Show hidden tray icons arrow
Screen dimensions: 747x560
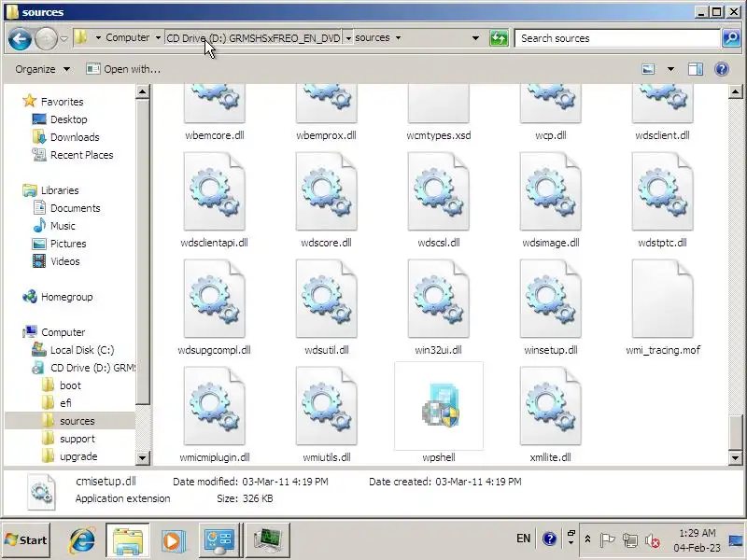(x=587, y=539)
